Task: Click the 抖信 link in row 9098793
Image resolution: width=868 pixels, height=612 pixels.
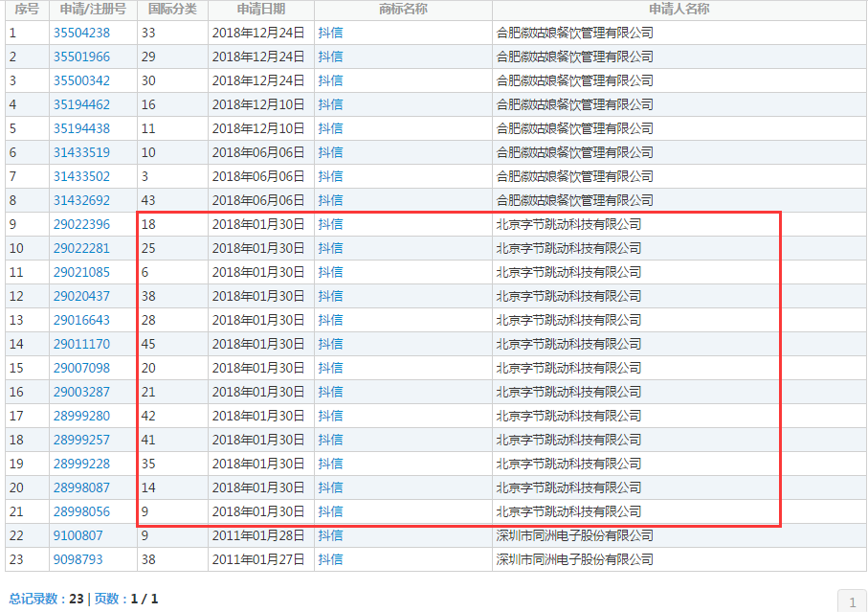Action: [330, 559]
